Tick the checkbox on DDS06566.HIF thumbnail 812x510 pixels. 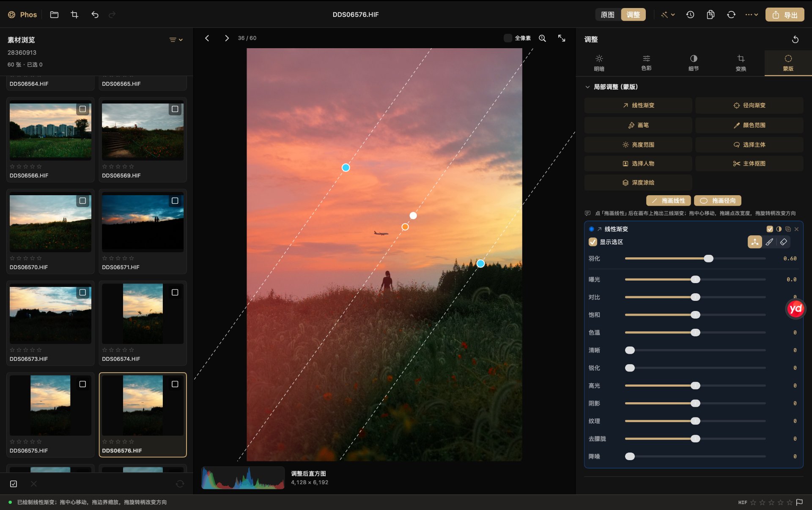click(x=83, y=109)
